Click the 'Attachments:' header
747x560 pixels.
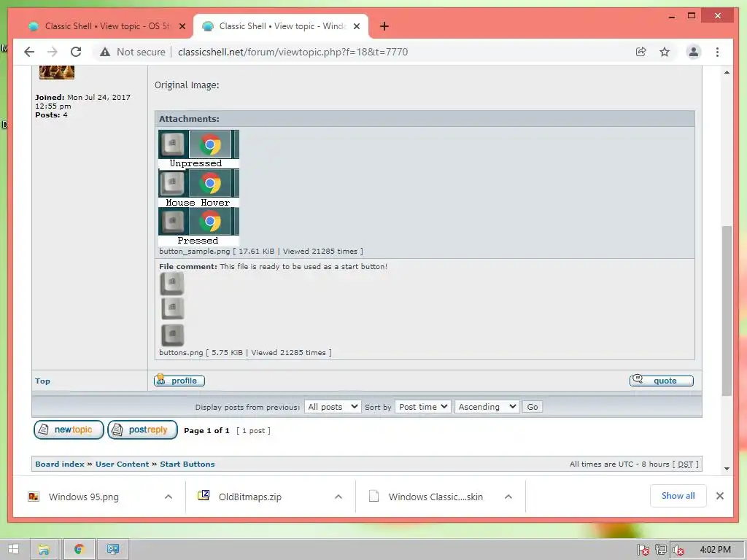click(189, 119)
